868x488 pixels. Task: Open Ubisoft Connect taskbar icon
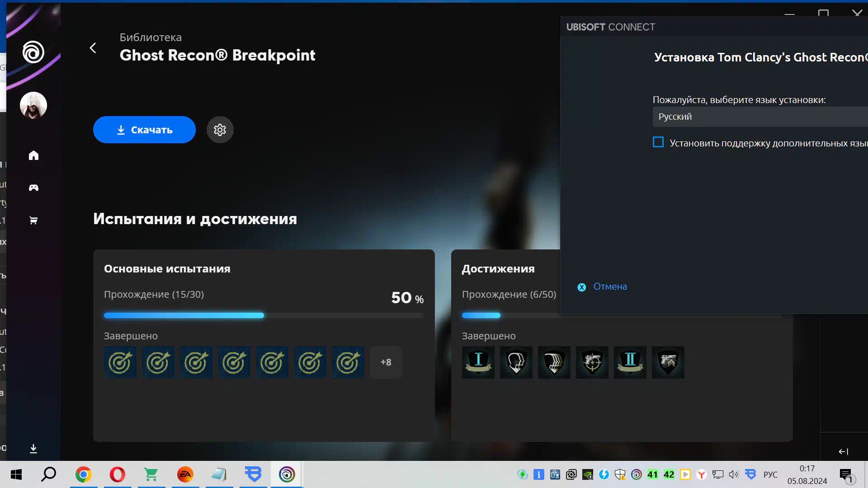click(x=287, y=474)
